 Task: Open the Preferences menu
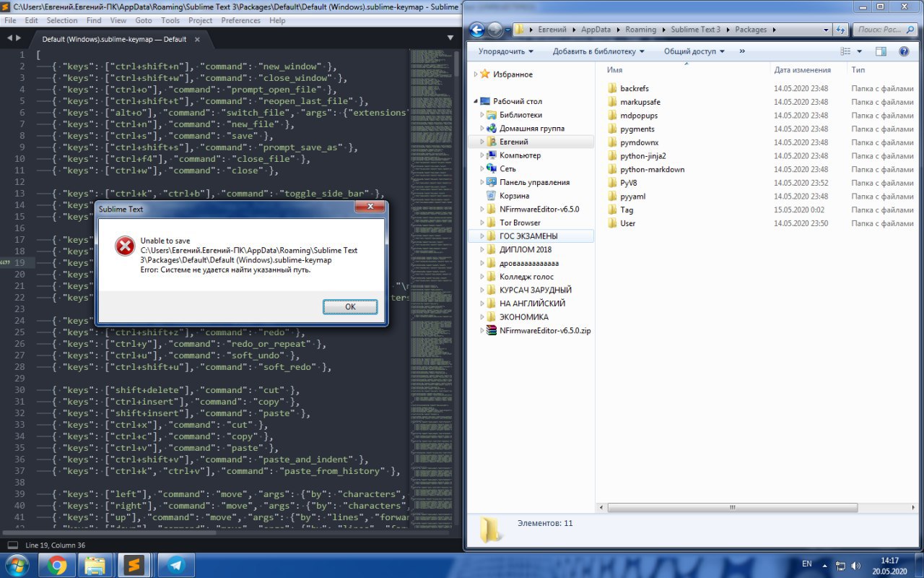pos(241,20)
